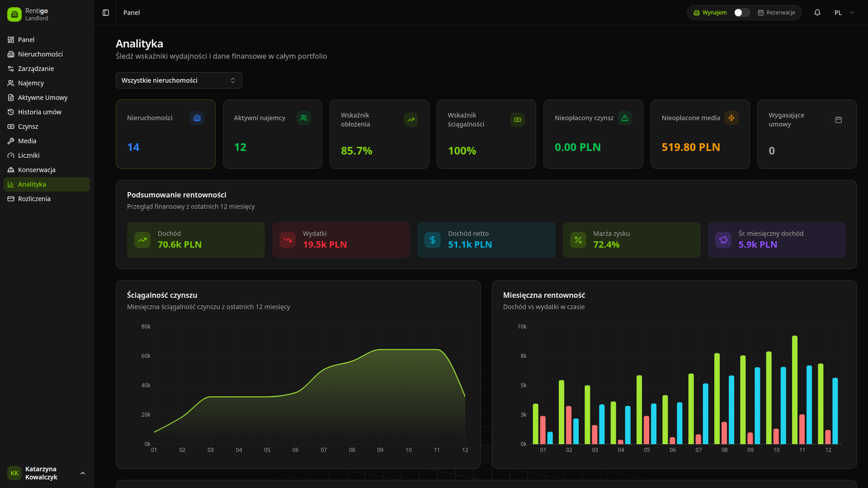This screenshot has height=488, width=868.
Task: Click the Nieruchomości card building icon
Action: pos(197,118)
